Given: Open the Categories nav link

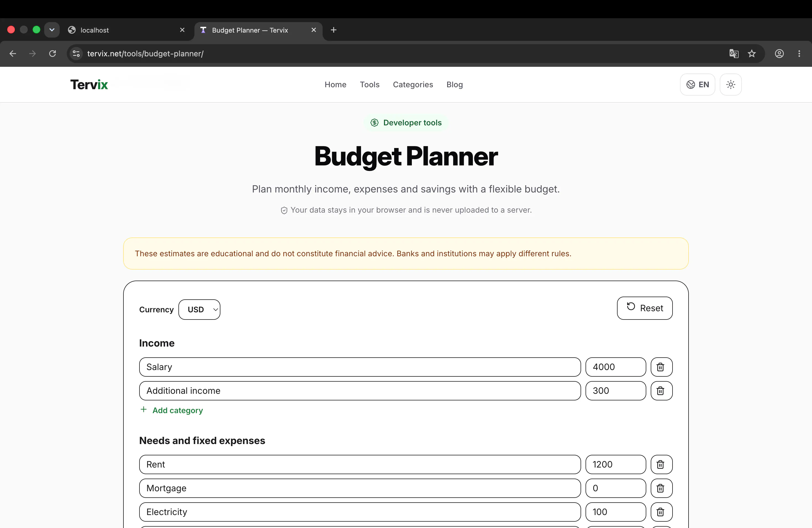Looking at the screenshot, I should point(413,85).
